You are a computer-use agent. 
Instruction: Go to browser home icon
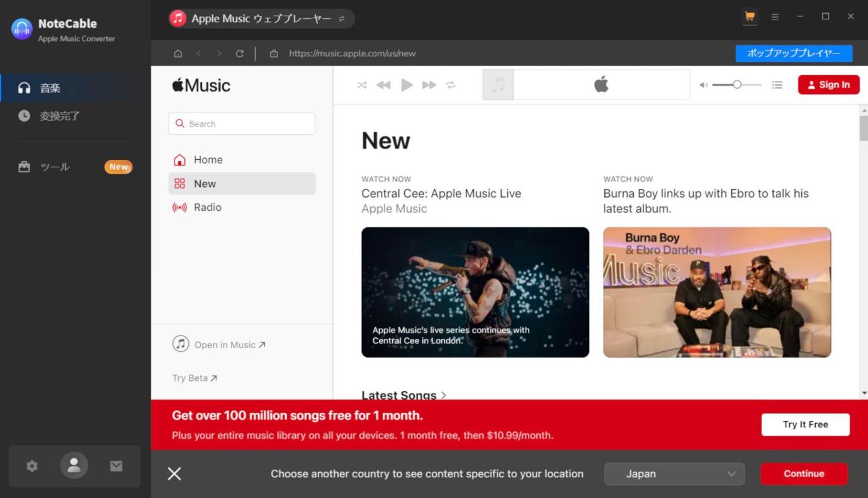(178, 54)
